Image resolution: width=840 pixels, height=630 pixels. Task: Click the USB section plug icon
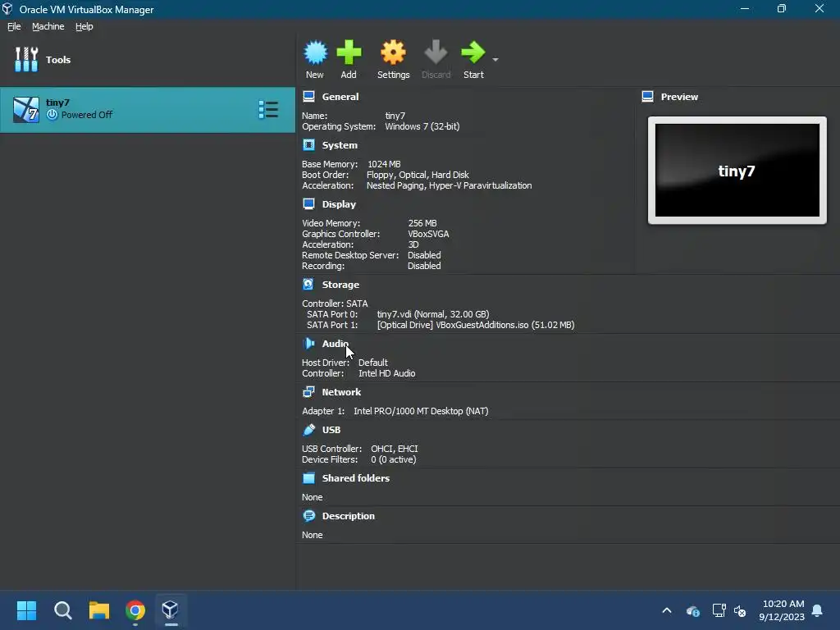pos(308,430)
